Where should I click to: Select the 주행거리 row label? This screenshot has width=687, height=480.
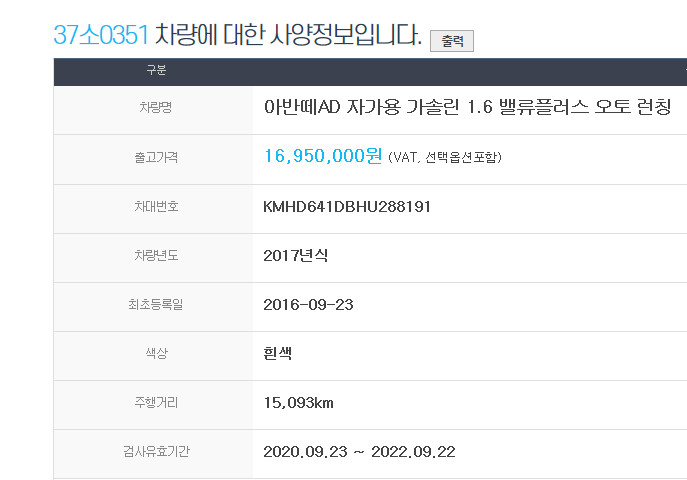[x=156, y=402]
